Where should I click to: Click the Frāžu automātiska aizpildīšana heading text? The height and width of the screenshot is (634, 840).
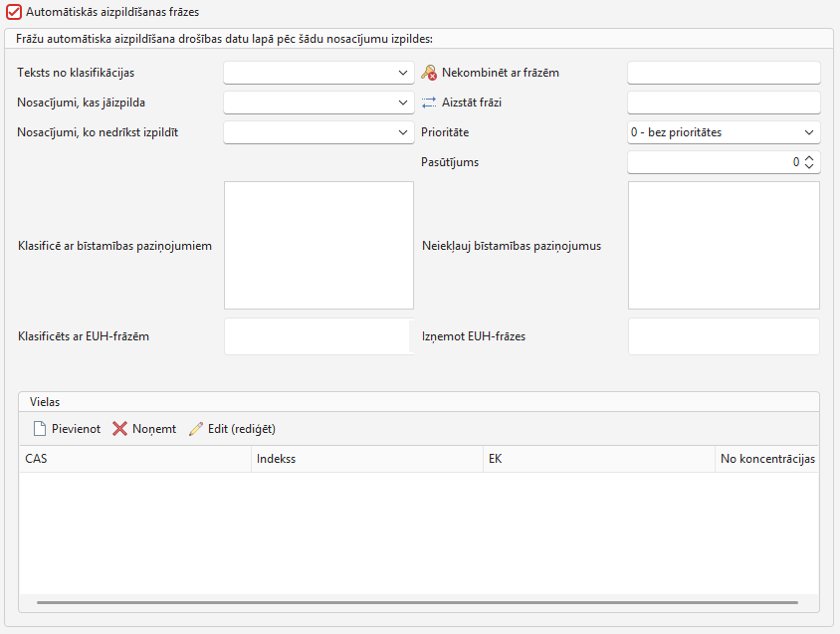coord(224,39)
